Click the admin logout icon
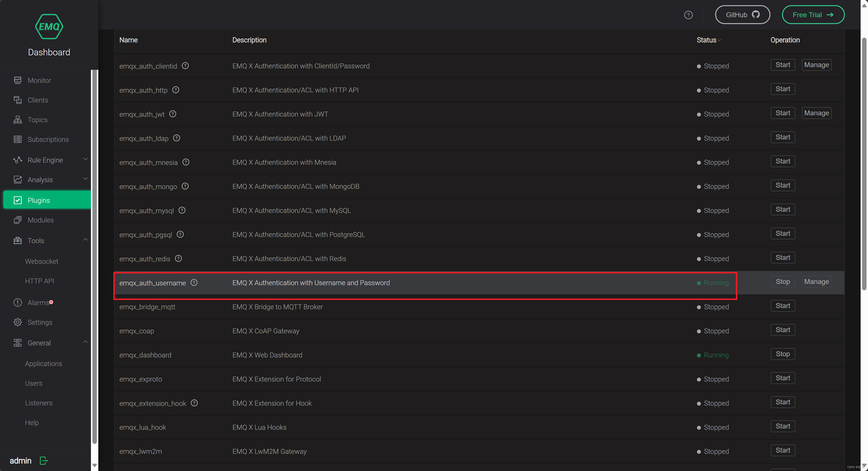Image resolution: width=868 pixels, height=471 pixels. coord(44,460)
